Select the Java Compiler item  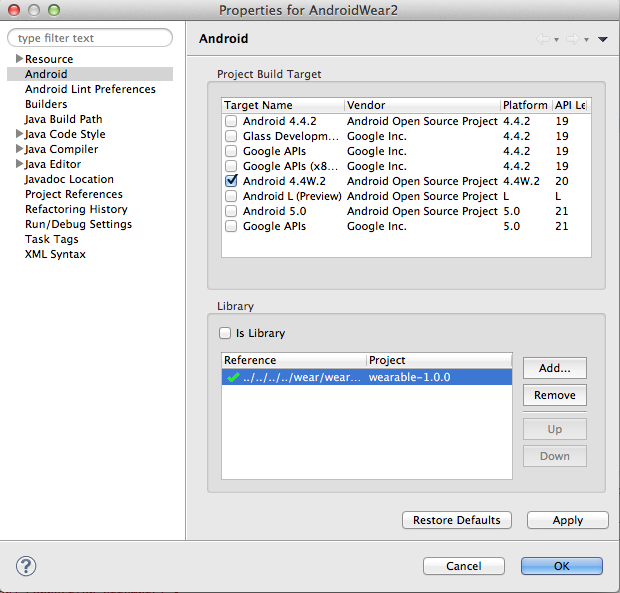[x=61, y=149]
